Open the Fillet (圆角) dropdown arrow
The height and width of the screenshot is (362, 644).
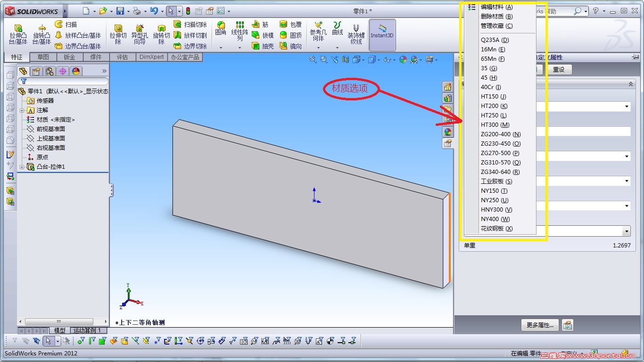pyautogui.click(x=221, y=47)
